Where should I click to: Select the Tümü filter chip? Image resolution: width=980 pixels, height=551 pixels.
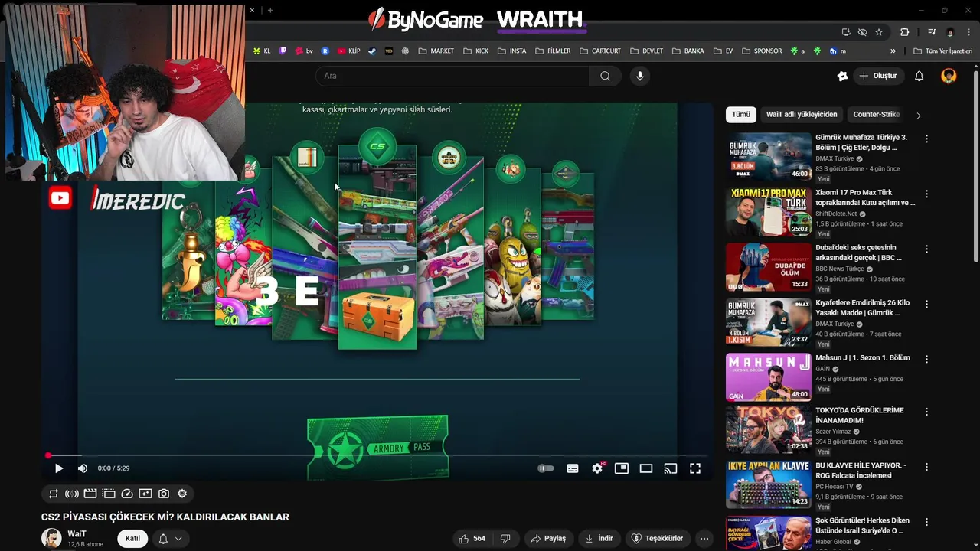(741, 115)
